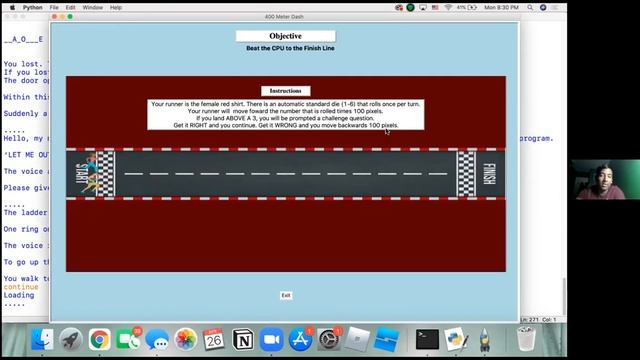Close the 400 Meter Dash window
Viewport: 640px width, 360px height.
54,17
